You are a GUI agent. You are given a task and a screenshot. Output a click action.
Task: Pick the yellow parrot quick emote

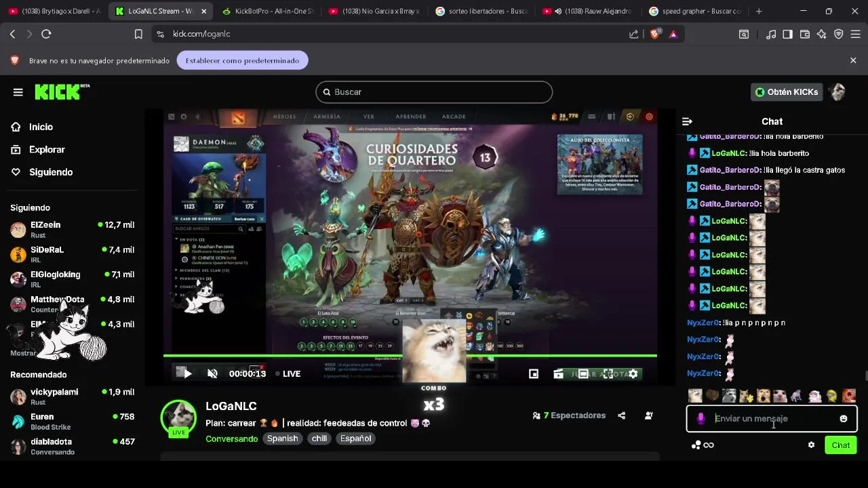pos(832,395)
